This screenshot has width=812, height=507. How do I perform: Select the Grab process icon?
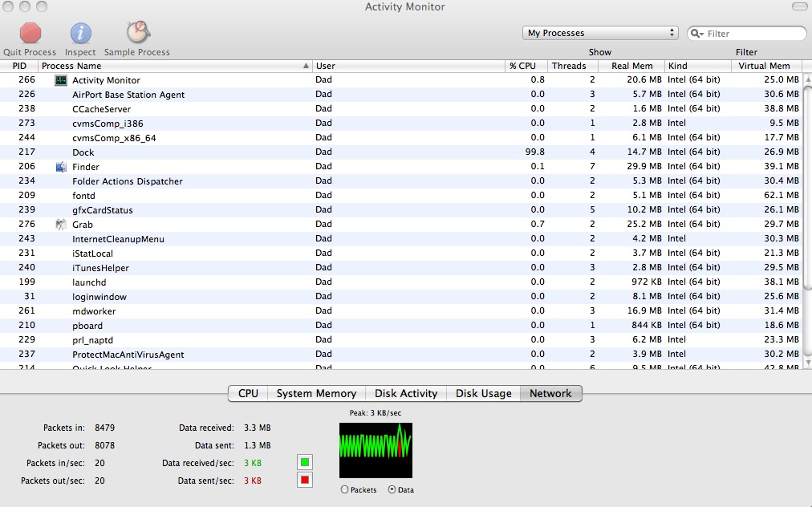(61, 225)
